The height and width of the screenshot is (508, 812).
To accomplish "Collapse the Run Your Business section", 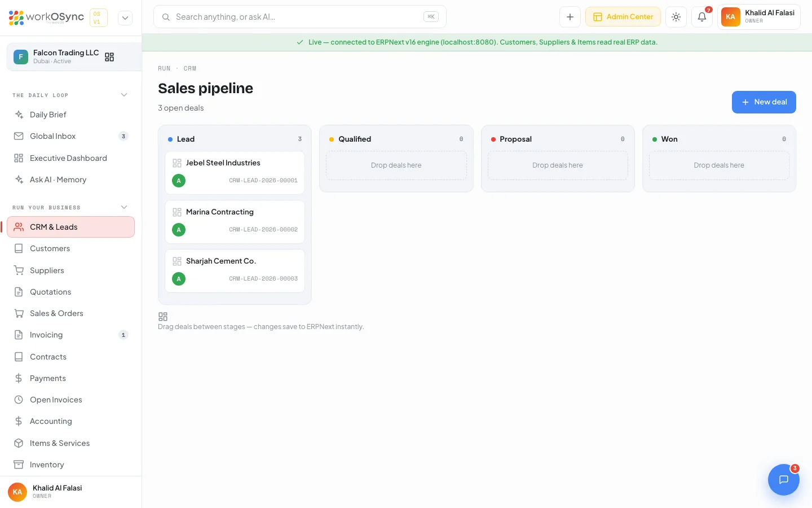I will point(124,207).
